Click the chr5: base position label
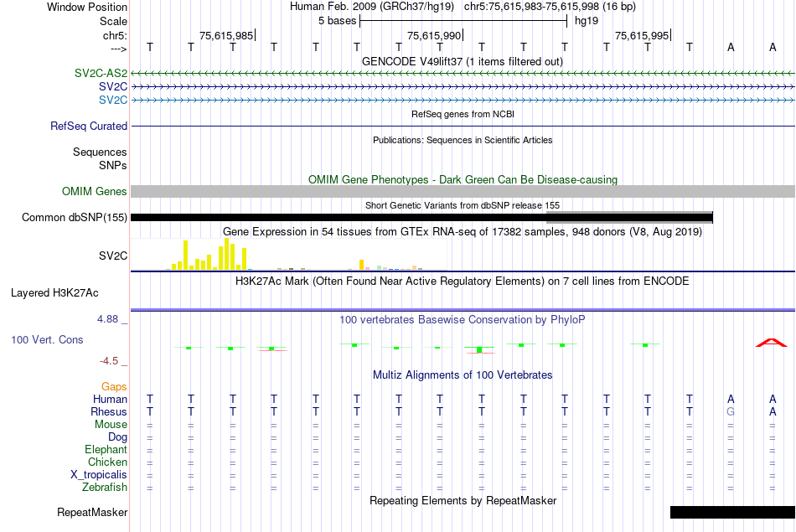796x532 pixels. 115,35
